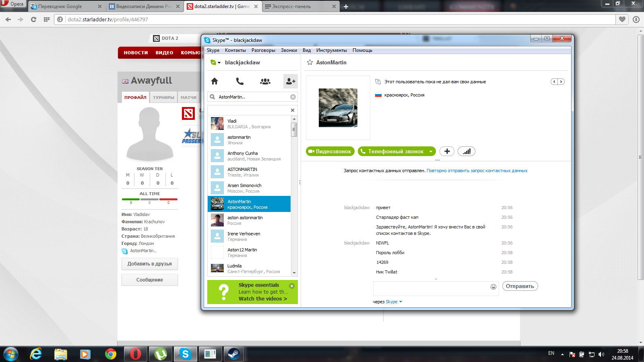
Task: Click Opera back navigation arrow
Action: (8, 19)
